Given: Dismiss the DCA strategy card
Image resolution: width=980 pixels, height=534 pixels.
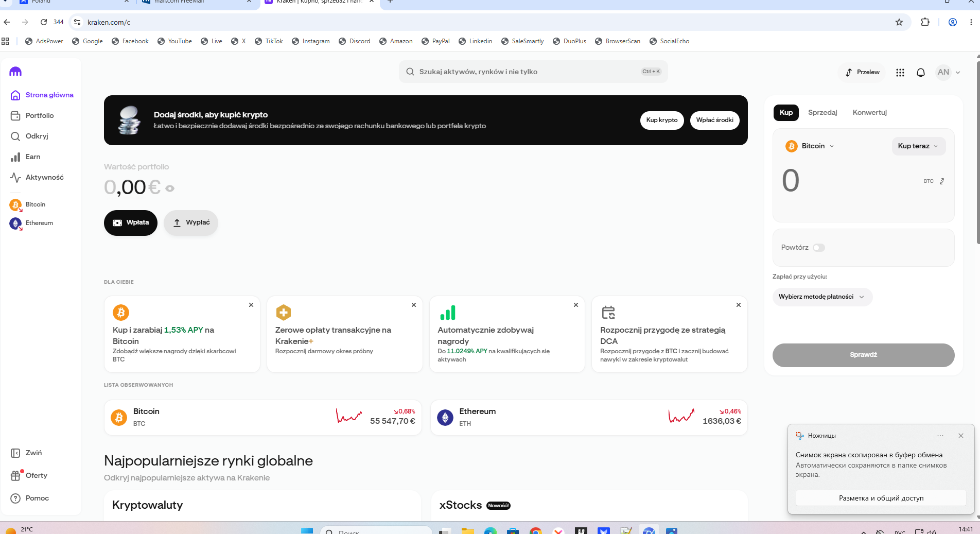Looking at the screenshot, I should 739,305.
